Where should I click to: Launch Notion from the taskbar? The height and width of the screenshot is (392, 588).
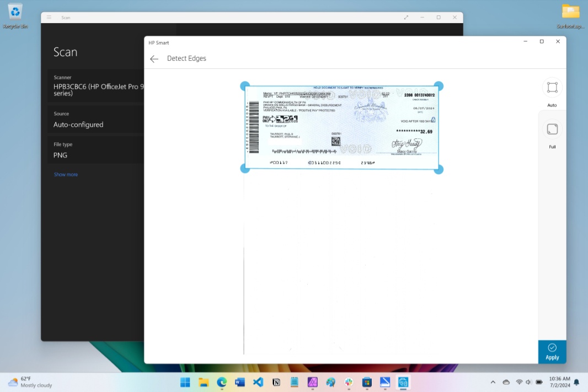[x=276, y=382]
